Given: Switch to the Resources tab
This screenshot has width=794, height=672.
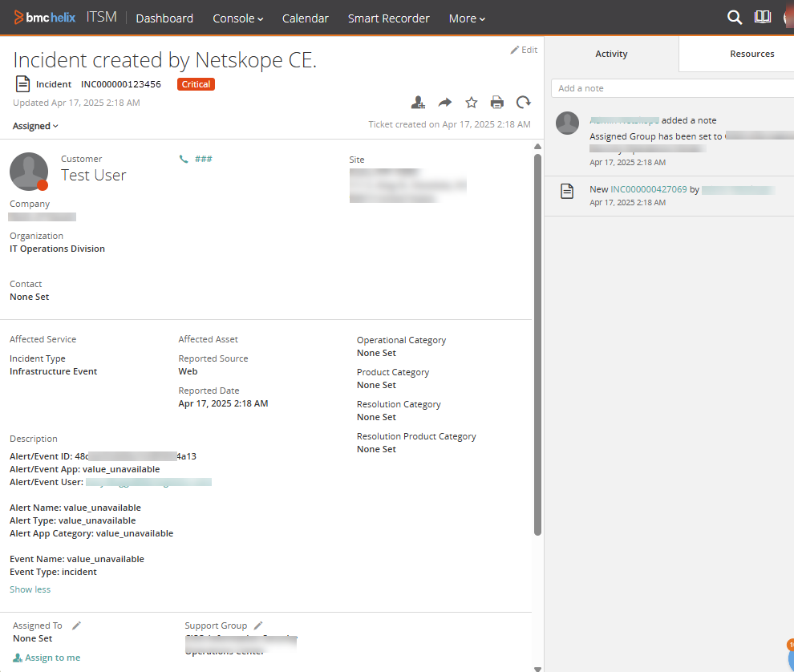Looking at the screenshot, I should pos(752,54).
